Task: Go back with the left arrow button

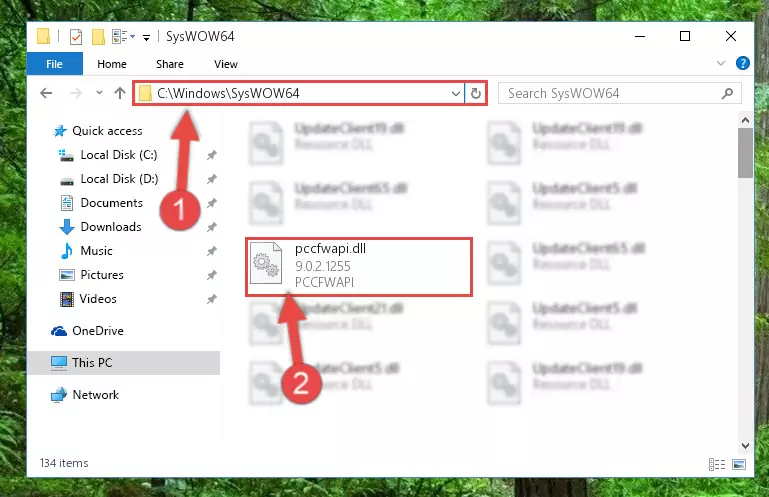Action: [x=46, y=93]
